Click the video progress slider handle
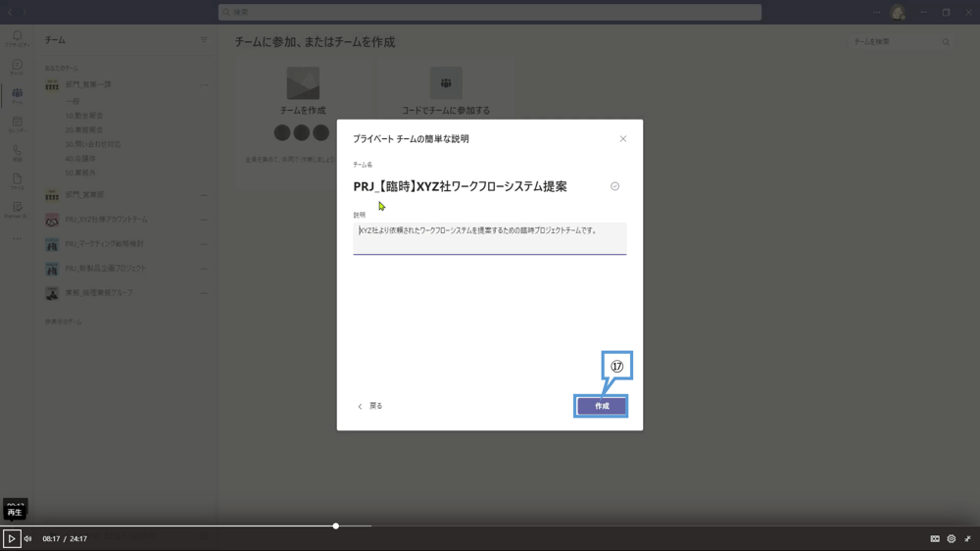 pyautogui.click(x=336, y=526)
